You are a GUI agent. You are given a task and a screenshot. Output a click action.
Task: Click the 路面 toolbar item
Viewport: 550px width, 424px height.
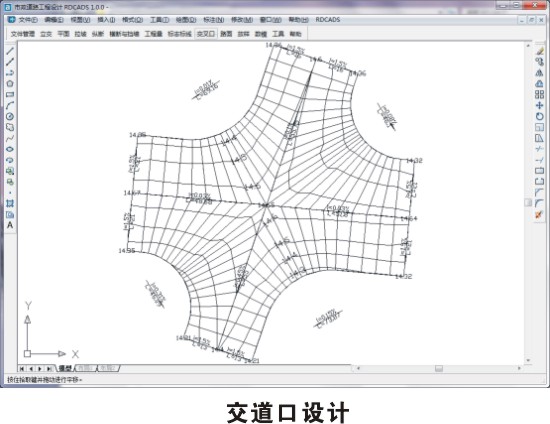tap(226, 34)
